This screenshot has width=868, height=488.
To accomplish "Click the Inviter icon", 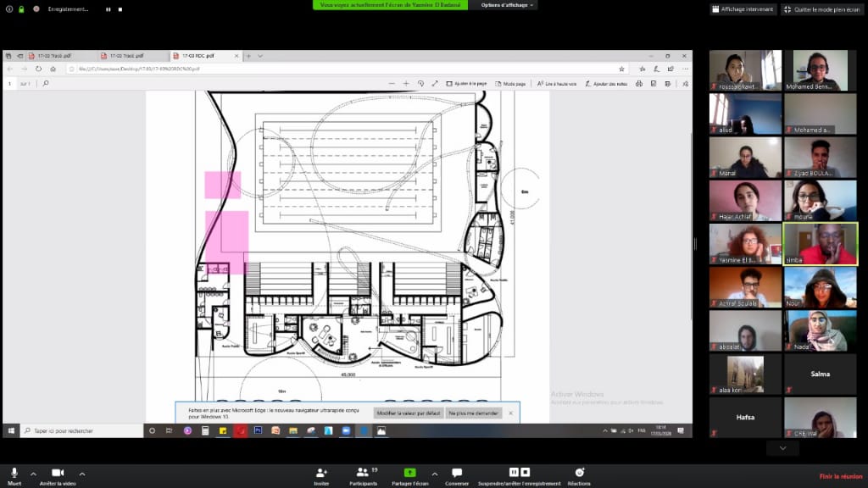I will coord(321,473).
